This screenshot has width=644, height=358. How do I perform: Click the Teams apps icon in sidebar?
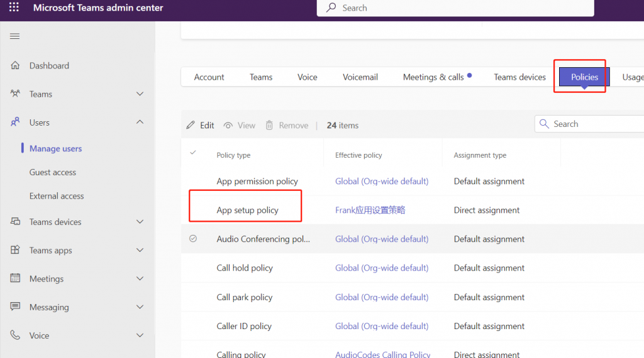15,250
